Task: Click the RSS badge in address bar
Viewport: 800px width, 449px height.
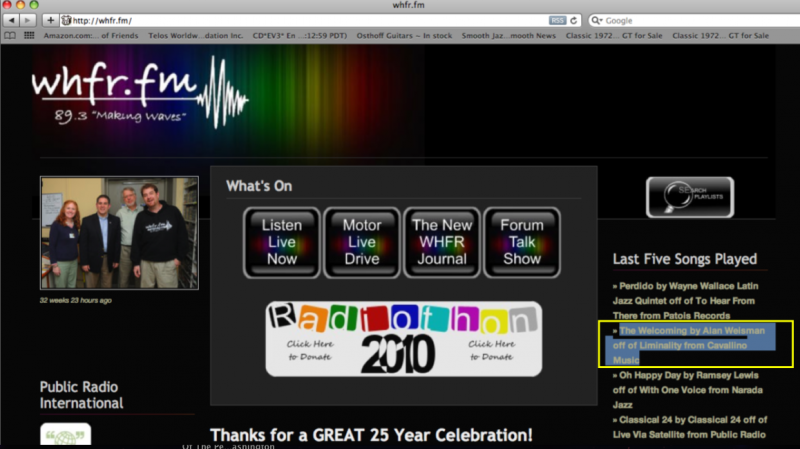Action: pyautogui.click(x=558, y=20)
